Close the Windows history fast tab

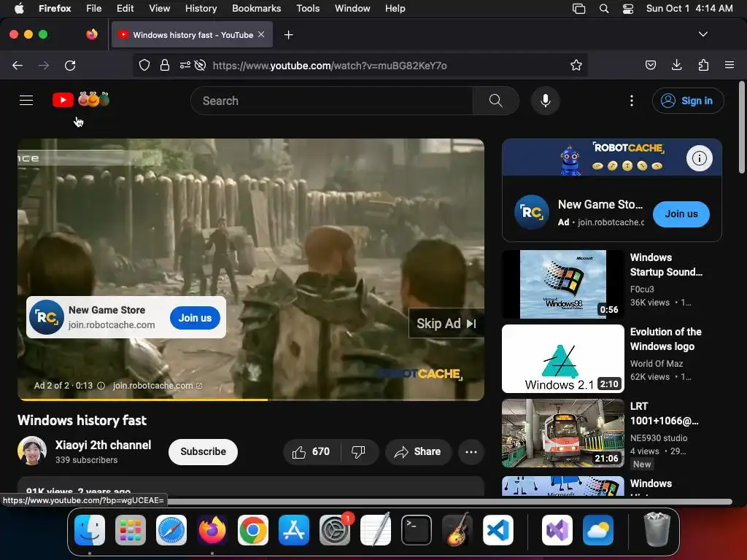261,34
